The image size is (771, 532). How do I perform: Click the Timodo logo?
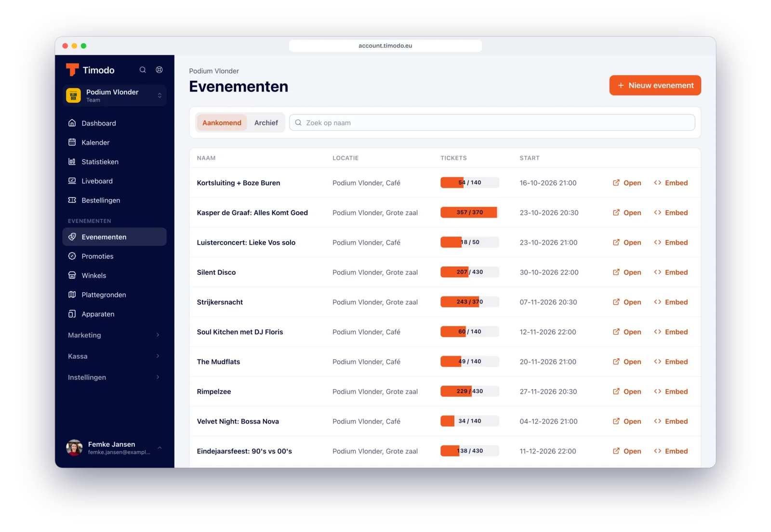[90, 70]
